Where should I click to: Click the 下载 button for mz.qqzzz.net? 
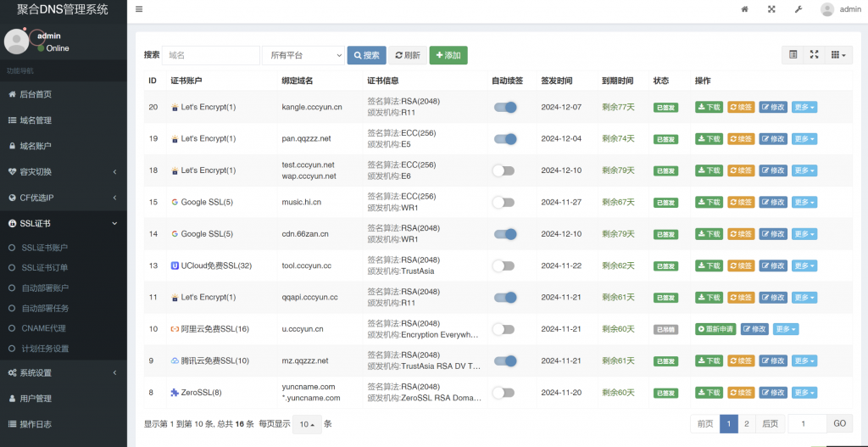click(709, 360)
